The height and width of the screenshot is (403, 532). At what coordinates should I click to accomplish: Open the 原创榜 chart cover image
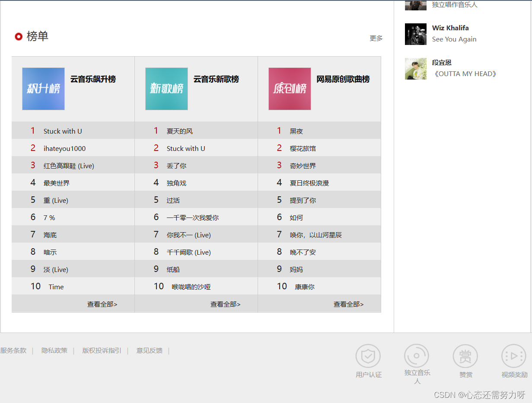(x=290, y=89)
